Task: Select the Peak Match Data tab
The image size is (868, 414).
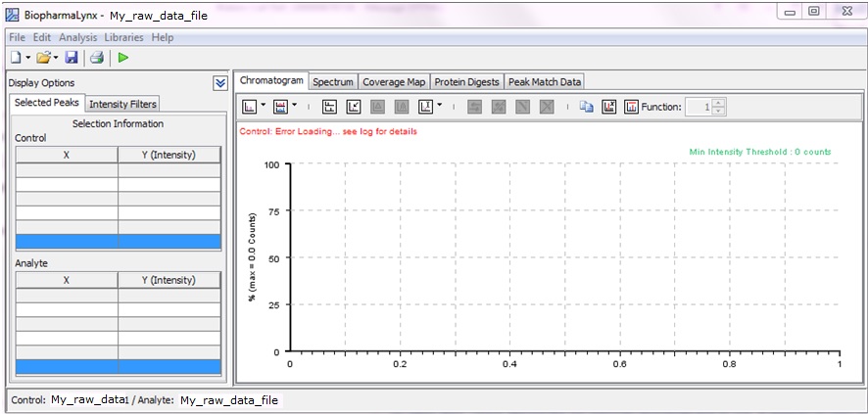Action: [544, 82]
